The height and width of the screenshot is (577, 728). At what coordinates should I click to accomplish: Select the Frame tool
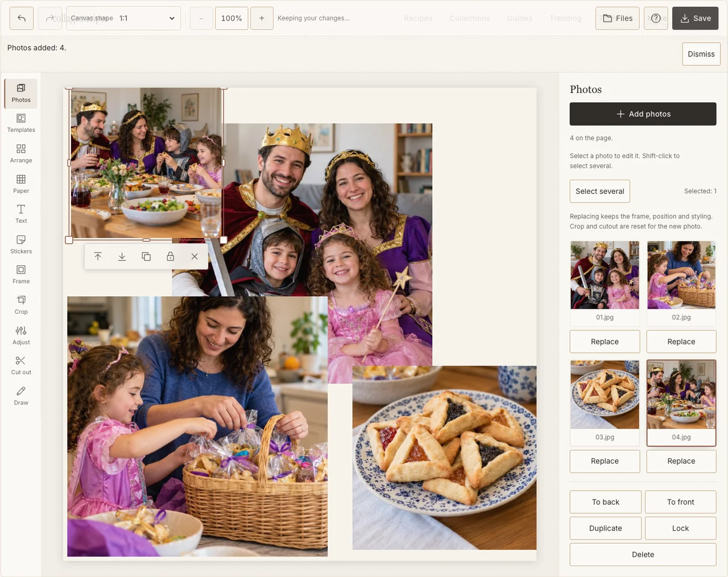click(x=21, y=275)
